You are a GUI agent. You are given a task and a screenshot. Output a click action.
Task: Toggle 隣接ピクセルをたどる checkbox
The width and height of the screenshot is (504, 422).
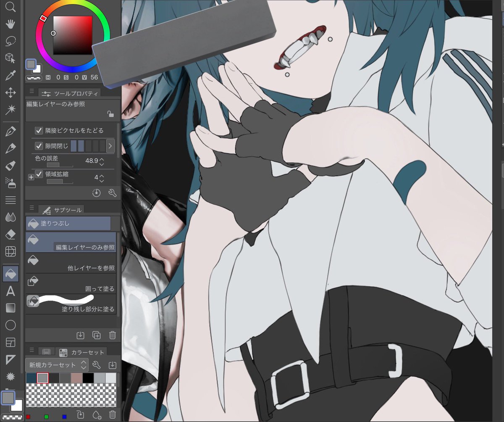pos(39,130)
